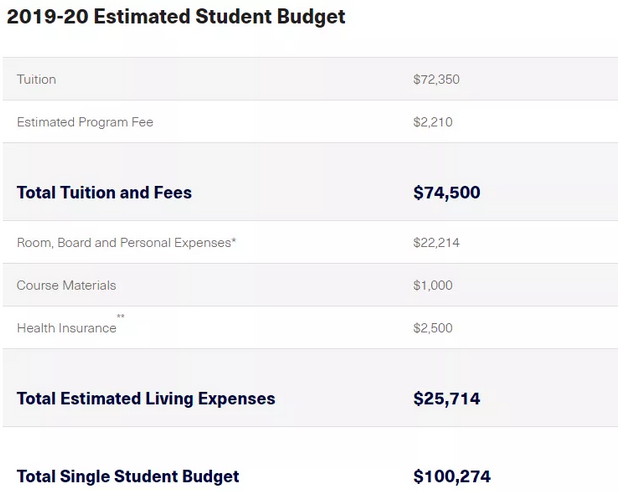The image size is (618, 492).
Task: Select the Health Insurance label
Action: pyautogui.click(x=67, y=328)
